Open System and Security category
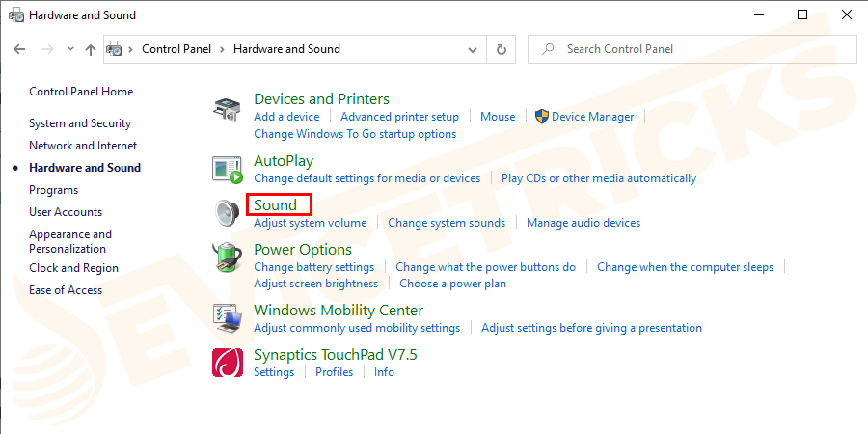The height and width of the screenshot is (434, 868). 80,123
